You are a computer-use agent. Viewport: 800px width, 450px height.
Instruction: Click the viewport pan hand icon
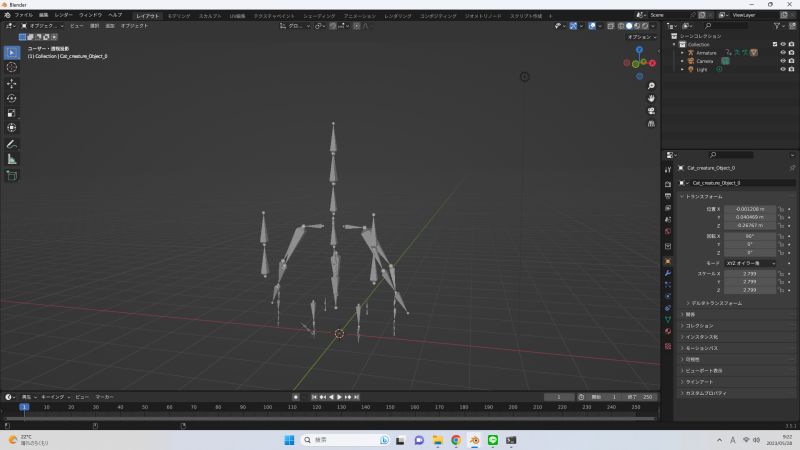point(651,98)
